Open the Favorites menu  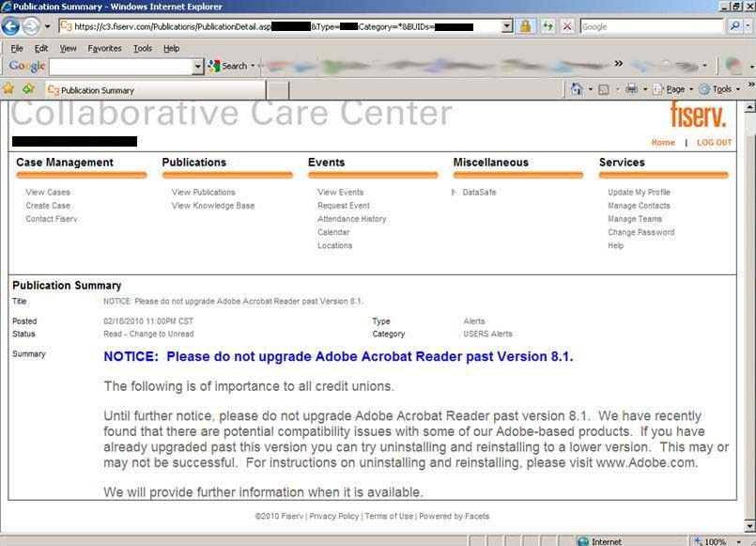point(104,48)
